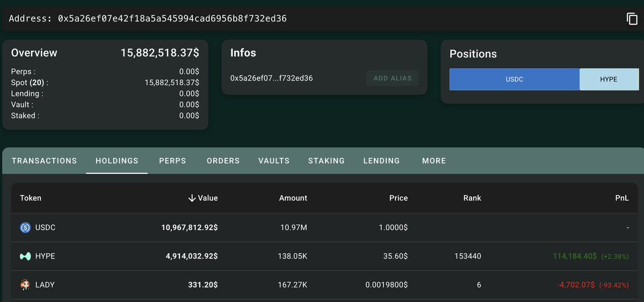The image size is (644, 302).
Task: Open the Orders tab
Action: tap(223, 161)
